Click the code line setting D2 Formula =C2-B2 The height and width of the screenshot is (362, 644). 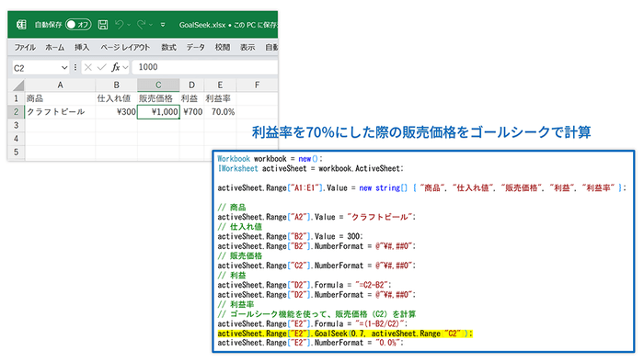point(305,285)
